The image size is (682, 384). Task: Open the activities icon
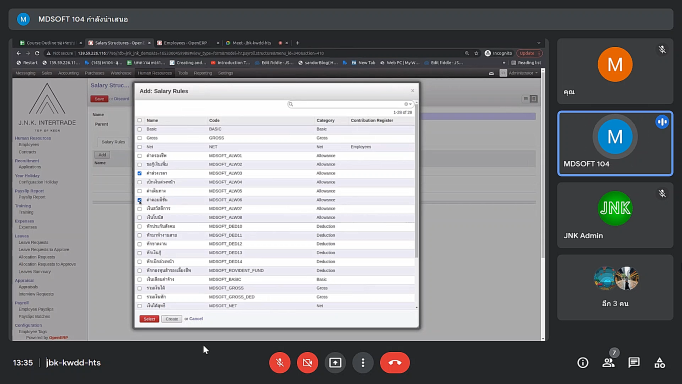660,363
